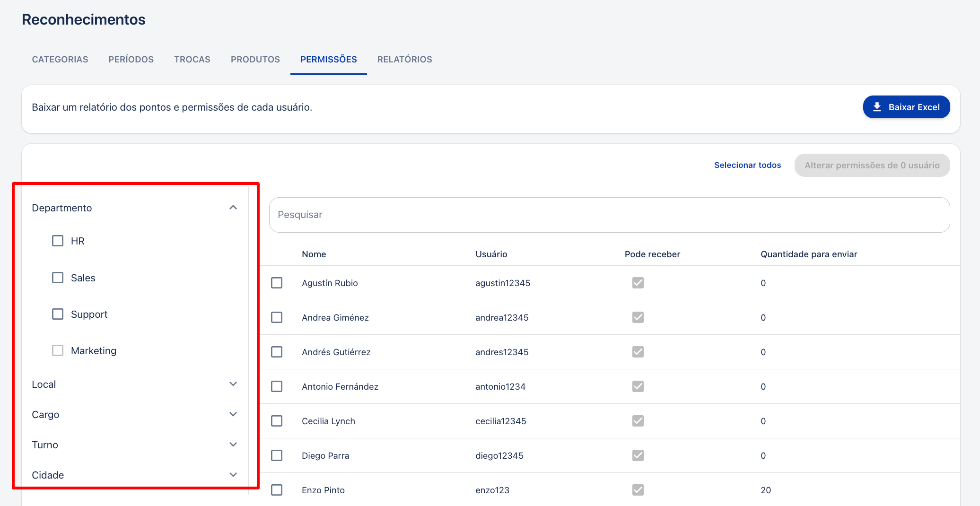
Task: Click the name Cecilia Lynch
Action: pyautogui.click(x=328, y=421)
